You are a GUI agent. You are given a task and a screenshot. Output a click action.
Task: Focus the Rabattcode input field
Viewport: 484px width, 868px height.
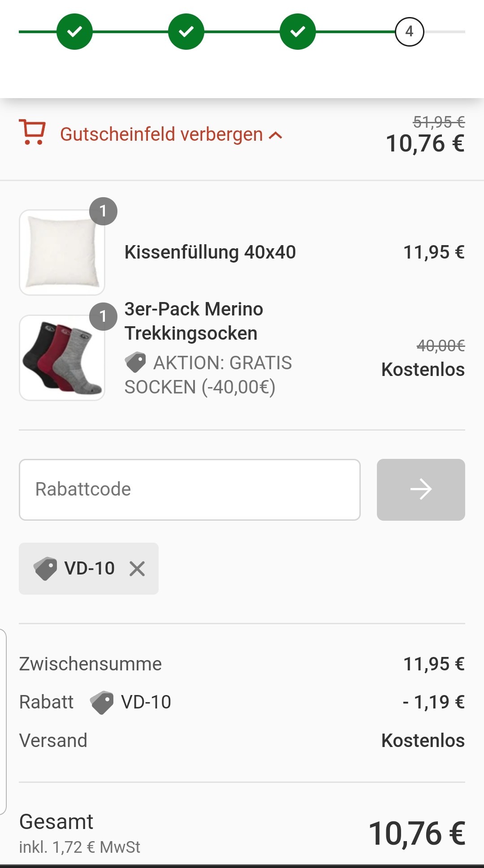tap(190, 489)
